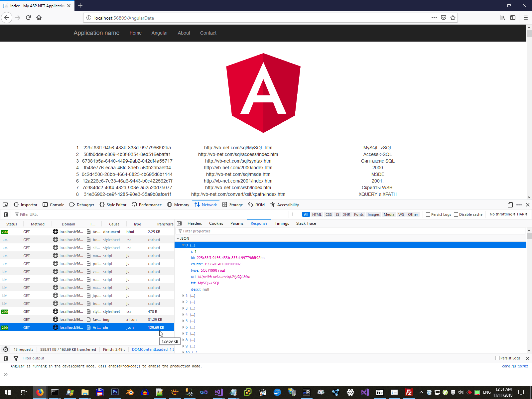Expand JSON item 5

183,321
